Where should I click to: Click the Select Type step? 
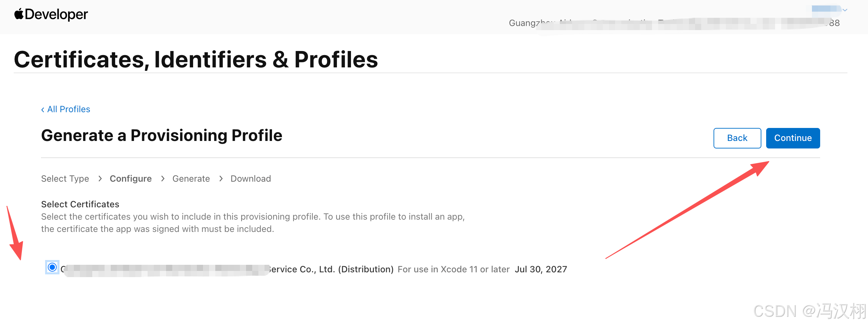[65, 179]
